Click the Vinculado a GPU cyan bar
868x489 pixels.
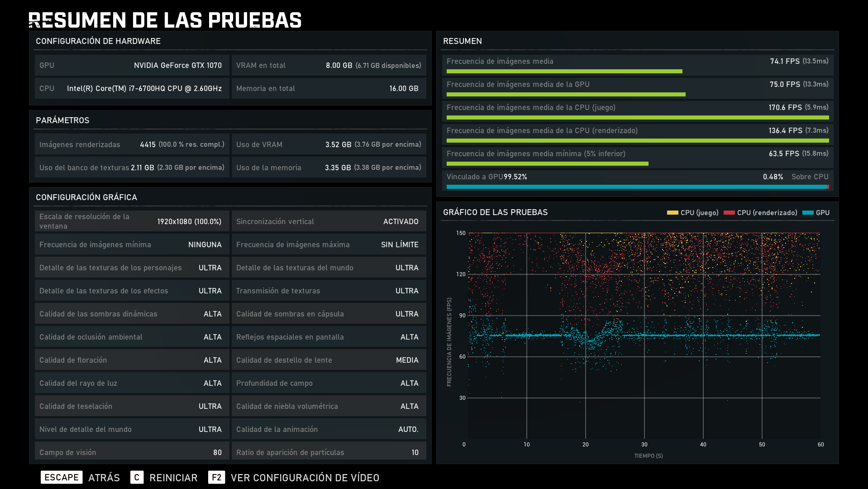point(636,187)
